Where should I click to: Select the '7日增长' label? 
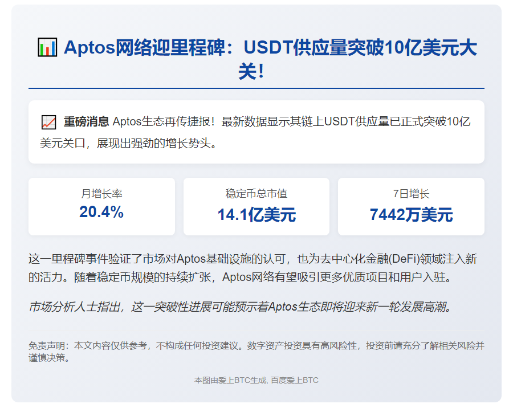[411, 194]
